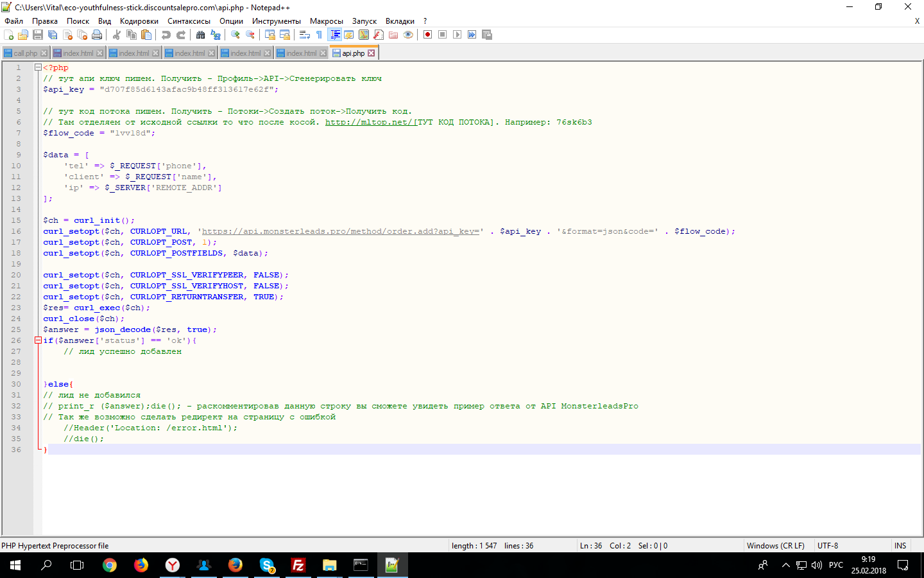Screen dimensions: 924x578
Task: Open the Кодировки menu
Action: [x=139, y=21]
